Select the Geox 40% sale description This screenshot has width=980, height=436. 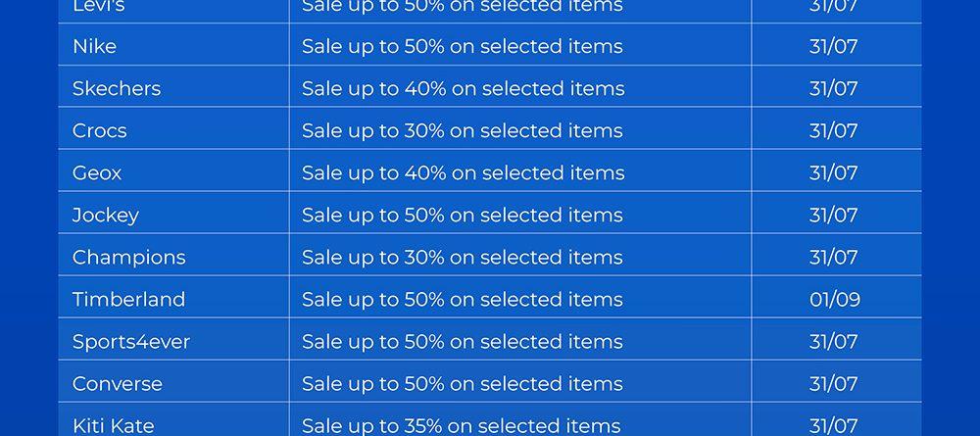point(463,172)
